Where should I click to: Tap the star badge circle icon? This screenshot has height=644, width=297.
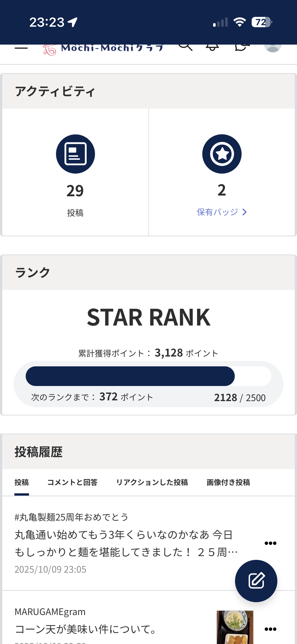[x=222, y=154]
